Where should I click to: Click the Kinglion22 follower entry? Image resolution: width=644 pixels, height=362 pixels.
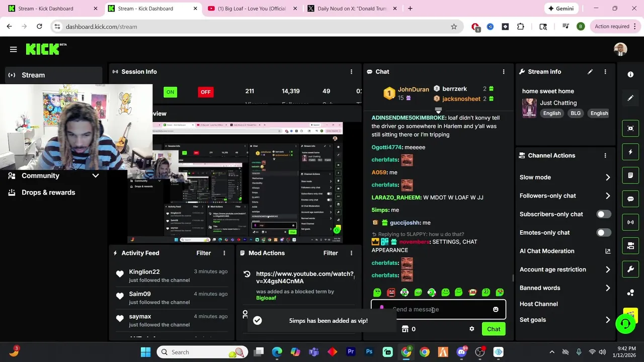pos(171,276)
